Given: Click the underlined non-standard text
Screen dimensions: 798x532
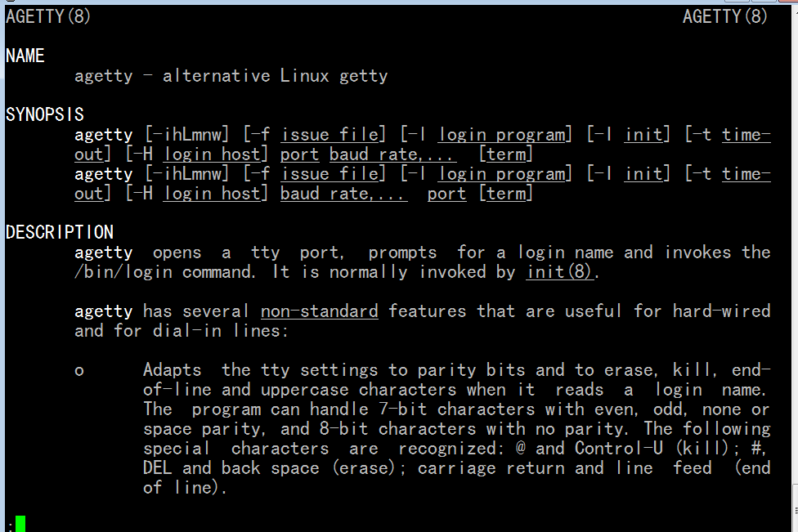Looking at the screenshot, I should coord(319,311).
